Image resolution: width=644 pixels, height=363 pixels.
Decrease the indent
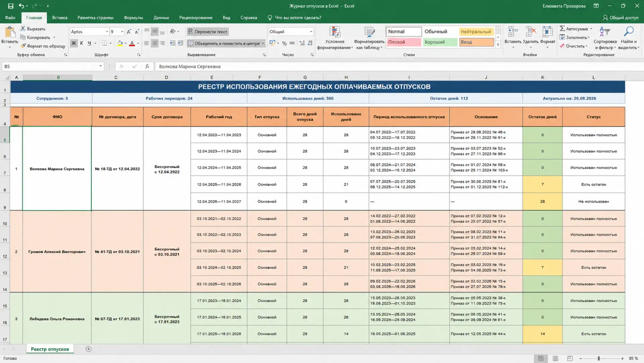[172, 43]
